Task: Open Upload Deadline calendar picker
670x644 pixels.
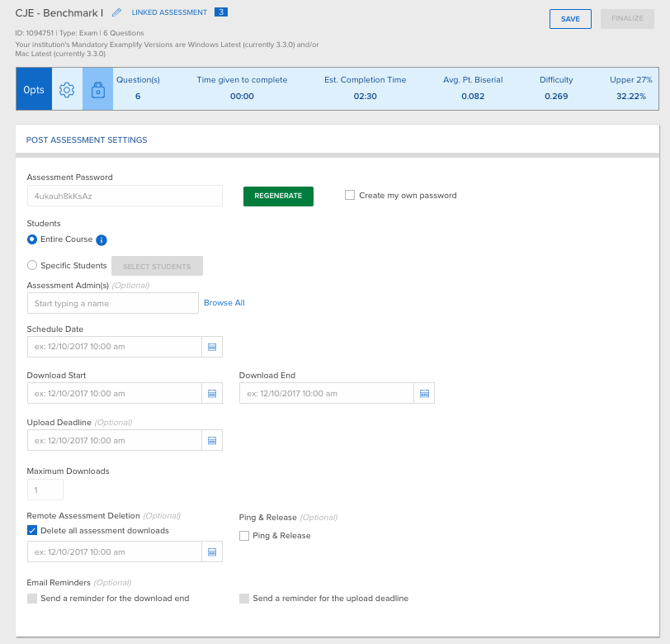Action: [212, 440]
